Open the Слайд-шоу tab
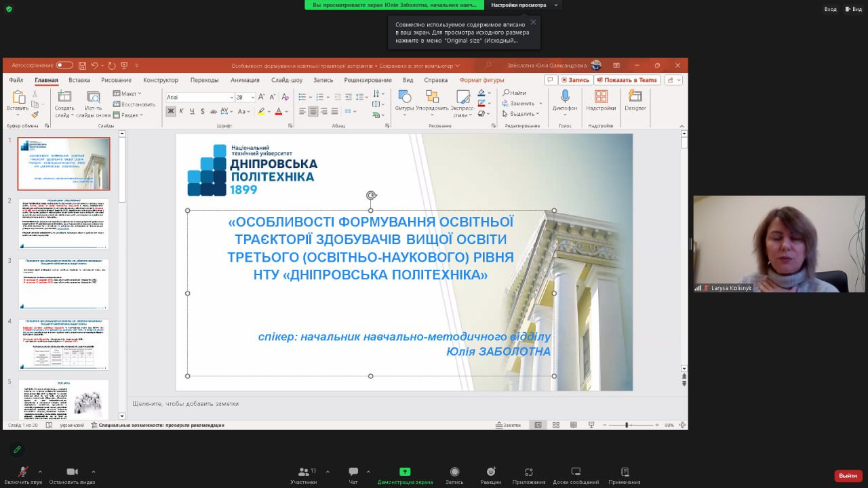Viewport: 868px width, 488px height. click(x=287, y=80)
